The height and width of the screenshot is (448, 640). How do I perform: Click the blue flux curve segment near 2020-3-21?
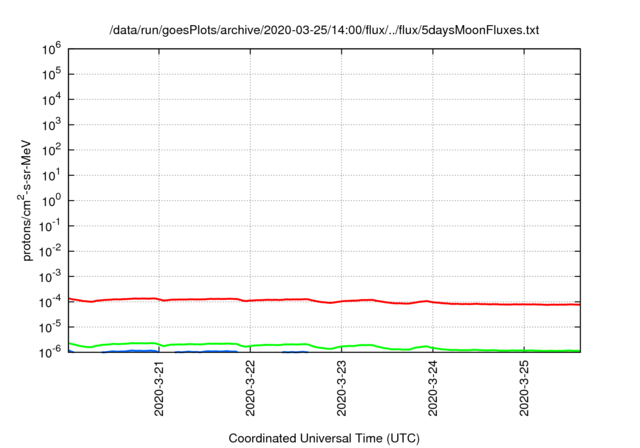pyautogui.click(x=131, y=351)
